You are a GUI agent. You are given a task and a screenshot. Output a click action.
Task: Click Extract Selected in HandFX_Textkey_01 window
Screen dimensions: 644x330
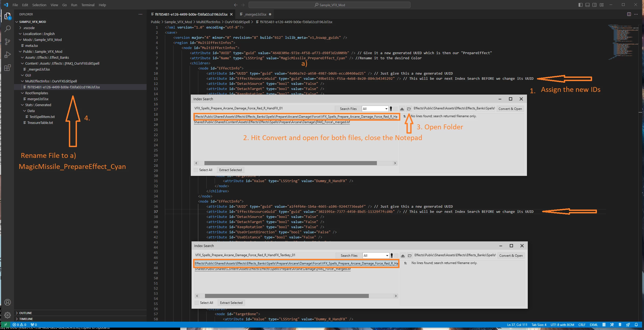pos(231,303)
